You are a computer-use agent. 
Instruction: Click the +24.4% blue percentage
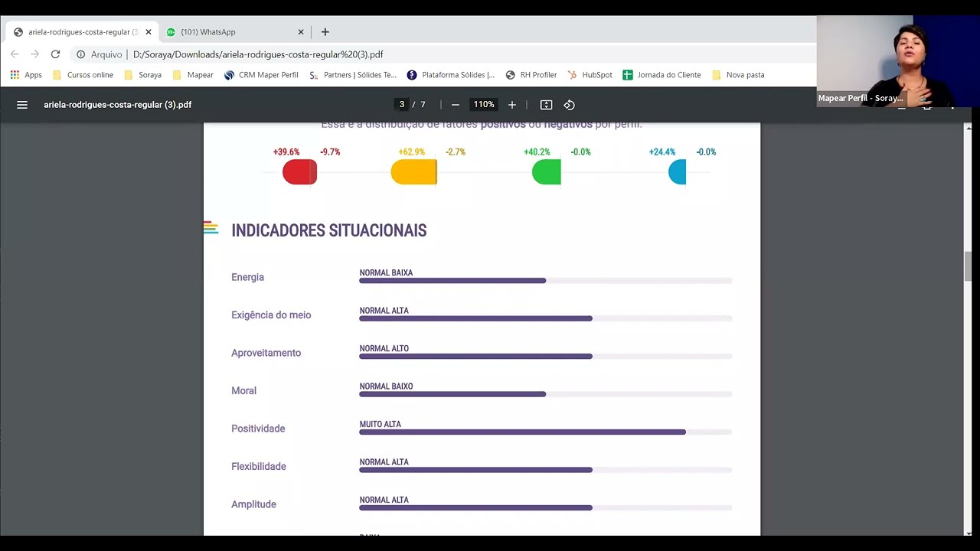662,152
